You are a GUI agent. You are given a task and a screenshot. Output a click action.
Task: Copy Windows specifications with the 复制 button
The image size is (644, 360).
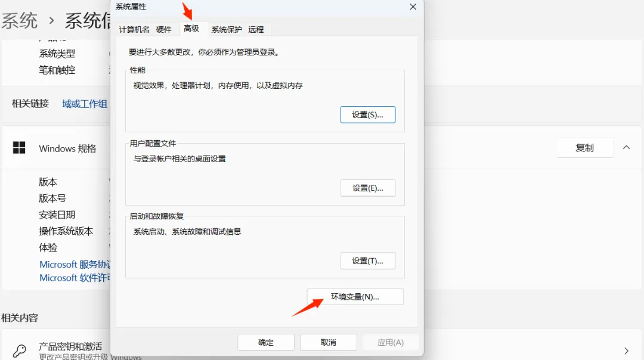coord(584,147)
